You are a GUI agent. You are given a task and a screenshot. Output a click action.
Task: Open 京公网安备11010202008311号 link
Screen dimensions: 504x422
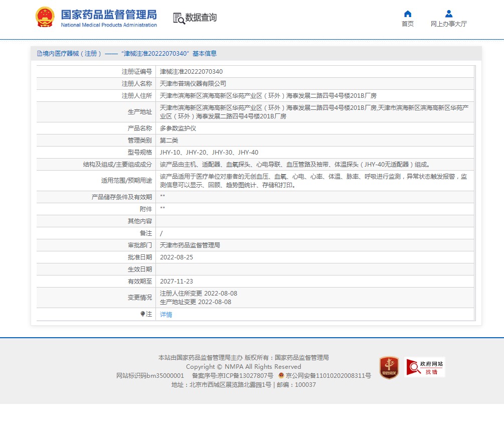pos(328,376)
